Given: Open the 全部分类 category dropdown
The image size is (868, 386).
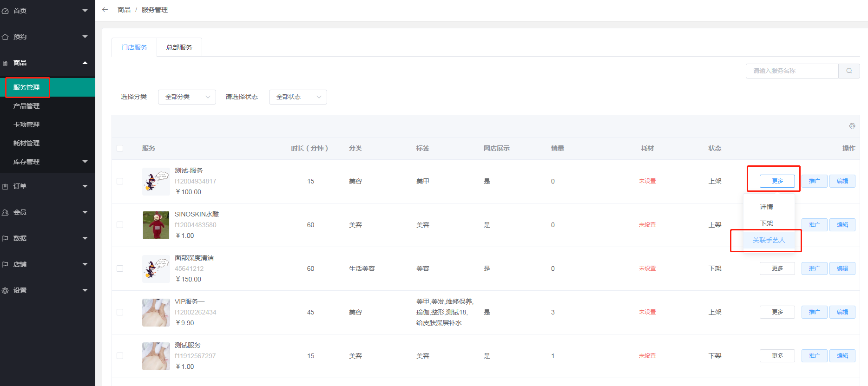Looking at the screenshot, I should click(x=187, y=97).
